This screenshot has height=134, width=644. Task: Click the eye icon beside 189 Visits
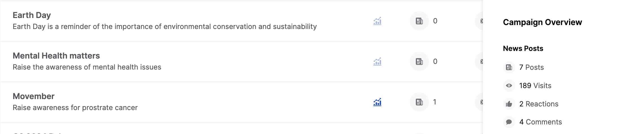(509, 86)
